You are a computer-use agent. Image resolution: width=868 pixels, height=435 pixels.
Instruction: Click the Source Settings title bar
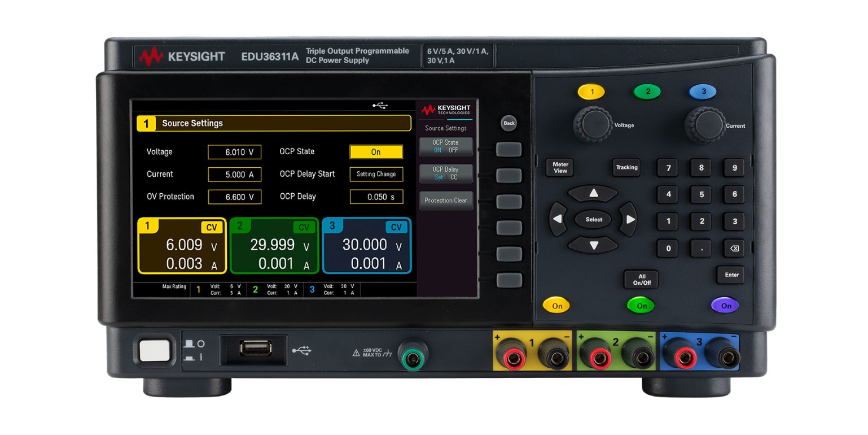click(x=274, y=123)
